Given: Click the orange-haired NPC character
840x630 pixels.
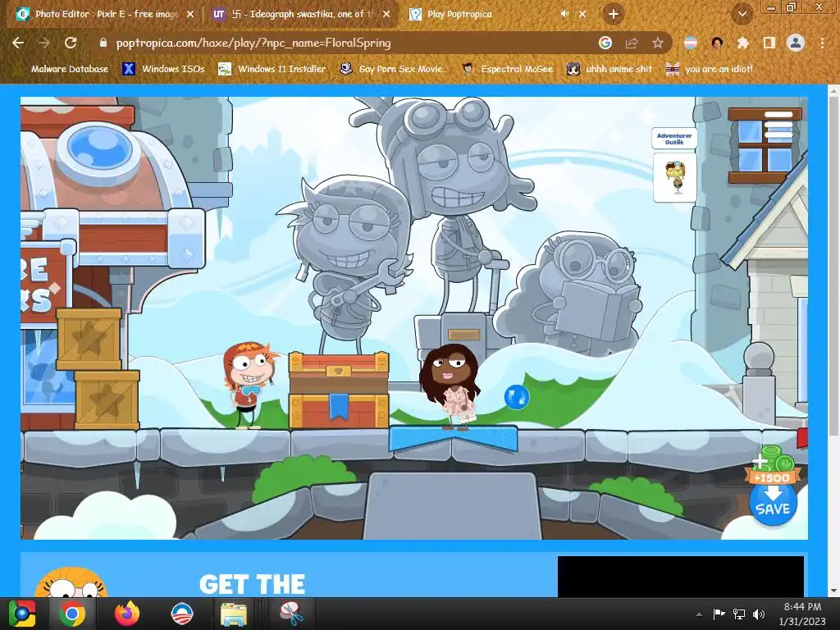Looking at the screenshot, I should coord(250,386).
